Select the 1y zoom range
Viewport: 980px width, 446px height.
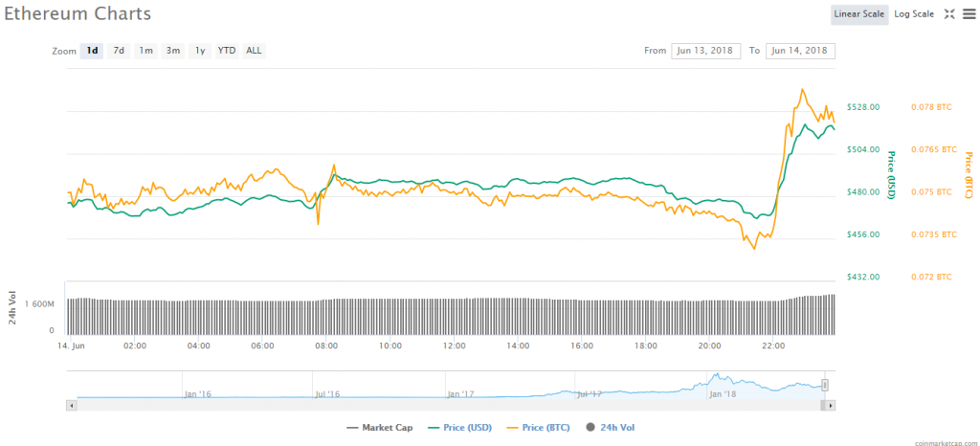(199, 52)
